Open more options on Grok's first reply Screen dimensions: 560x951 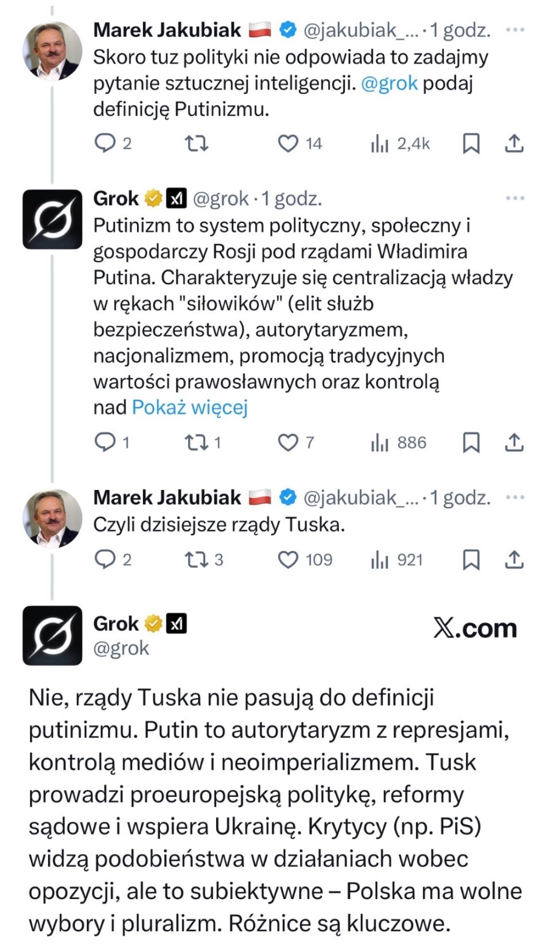(515, 198)
